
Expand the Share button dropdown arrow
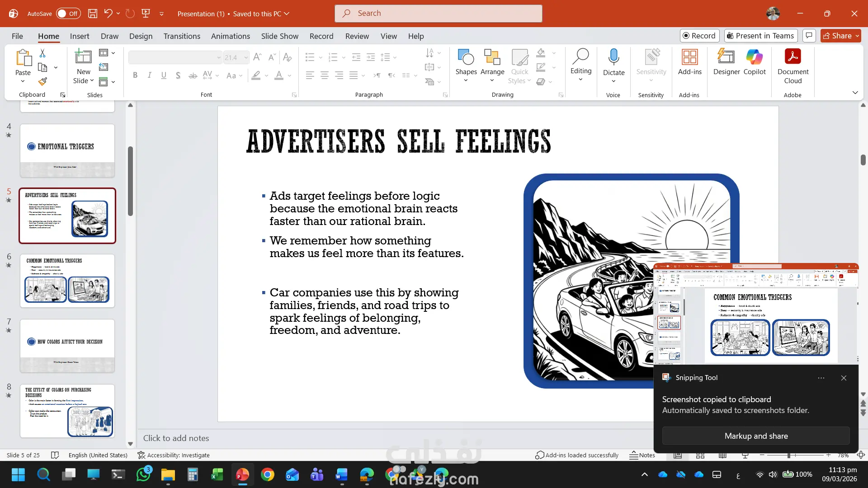pyautogui.click(x=857, y=36)
